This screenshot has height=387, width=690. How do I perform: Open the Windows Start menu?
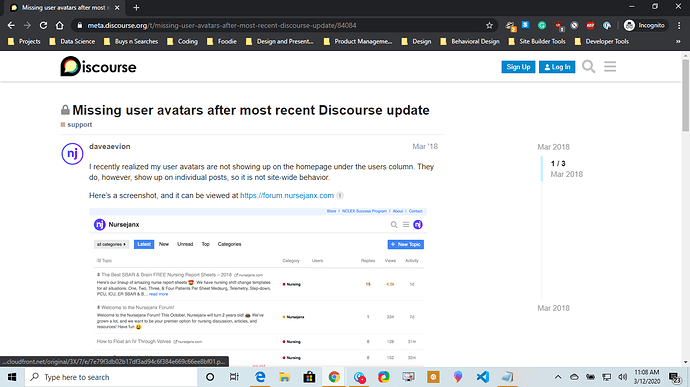(x=12, y=377)
